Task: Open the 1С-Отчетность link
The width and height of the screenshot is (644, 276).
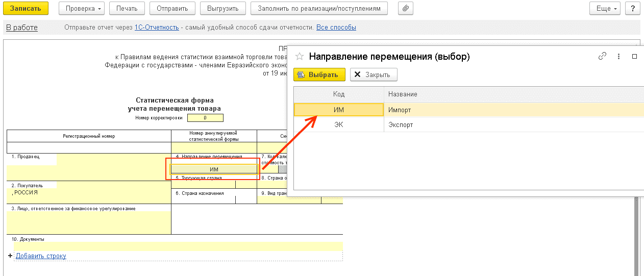Action: 156,28
